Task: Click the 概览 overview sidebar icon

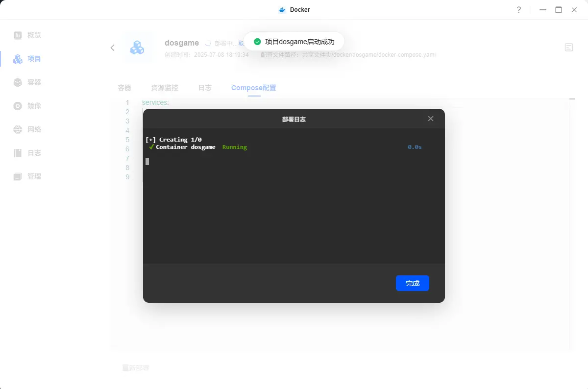Action: pos(18,35)
